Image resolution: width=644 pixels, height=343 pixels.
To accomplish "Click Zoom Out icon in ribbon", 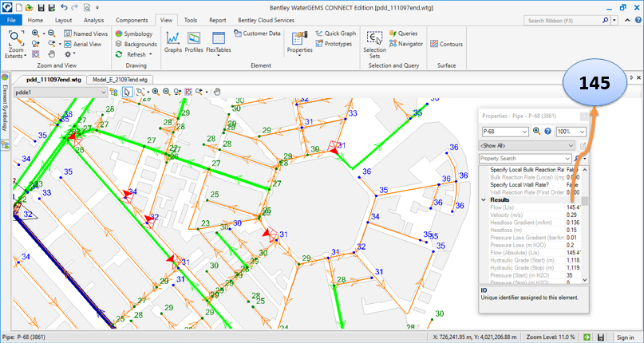I will [x=51, y=34].
